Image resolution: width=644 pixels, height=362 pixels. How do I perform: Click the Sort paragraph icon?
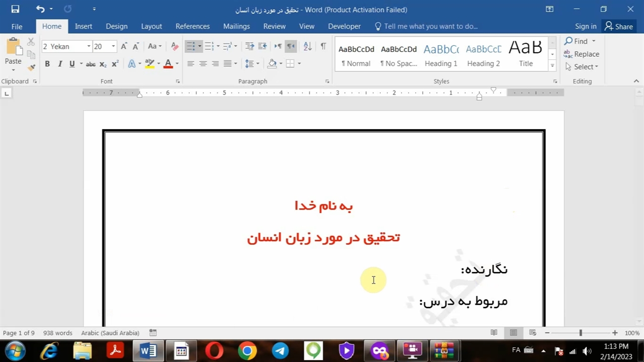tap(307, 46)
